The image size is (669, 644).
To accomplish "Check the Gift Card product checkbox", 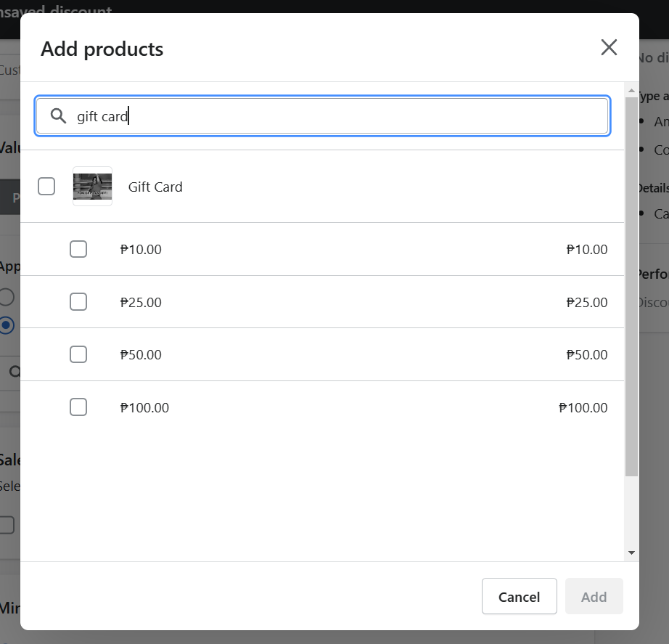I will [46, 186].
